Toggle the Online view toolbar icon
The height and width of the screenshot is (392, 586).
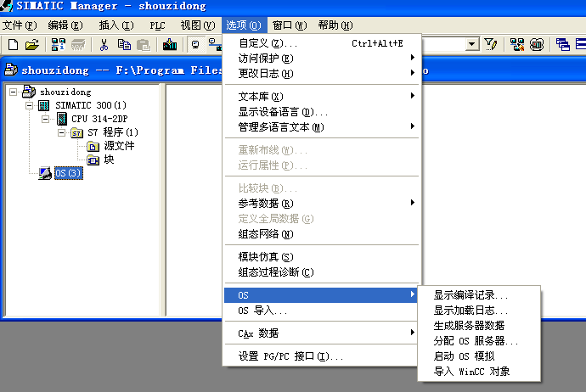pyautogui.click(x=195, y=45)
